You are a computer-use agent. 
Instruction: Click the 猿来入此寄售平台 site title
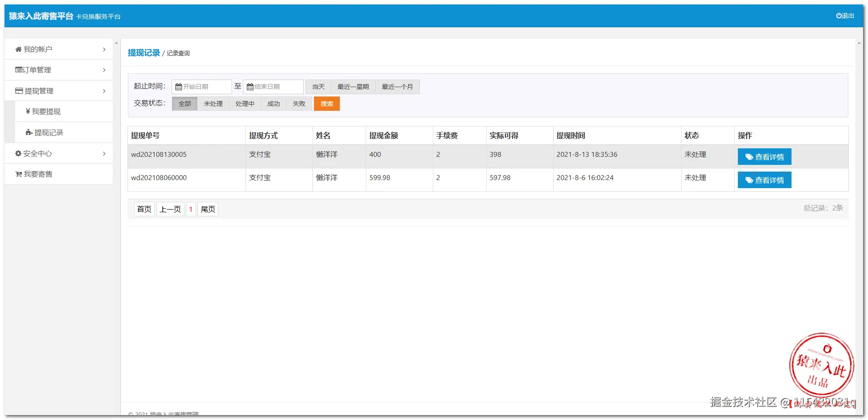tap(41, 16)
